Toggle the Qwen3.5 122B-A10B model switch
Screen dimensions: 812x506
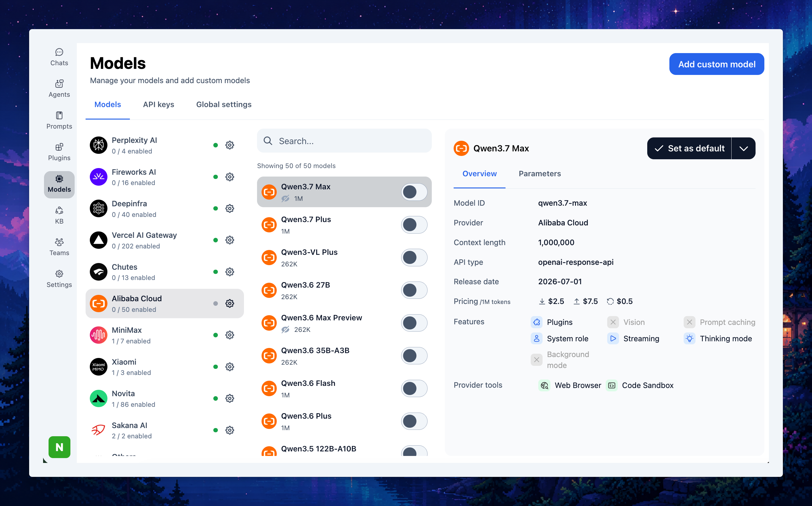(414, 451)
